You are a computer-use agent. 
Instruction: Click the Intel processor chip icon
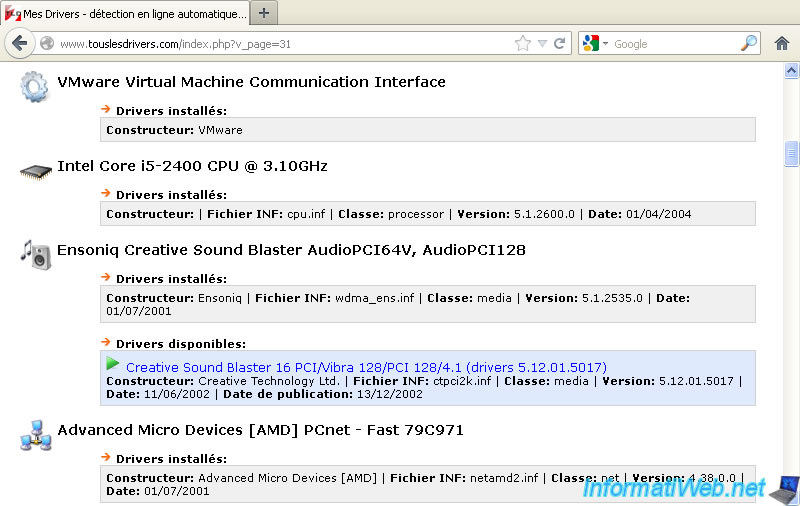pyautogui.click(x=35, y=172)
